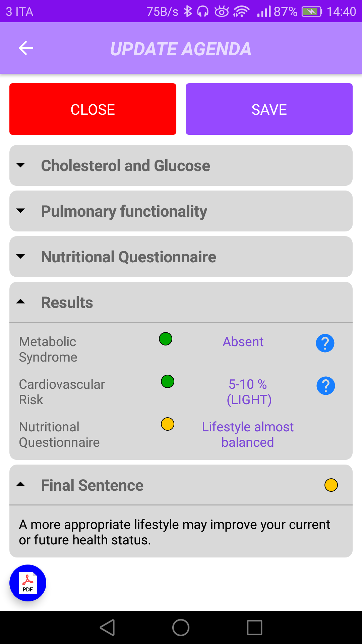Open help for Metabolic Syndrome result
This screenshot has height=644, width=362.
(325, 343)
